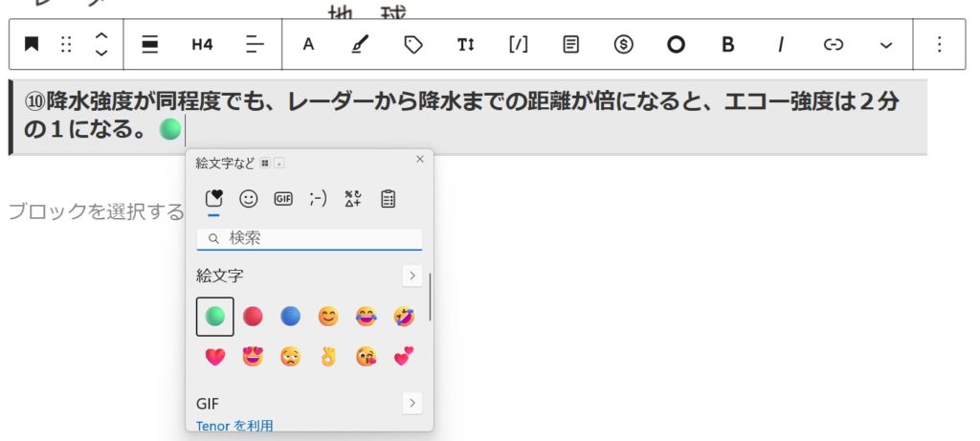Click the tag icon in toolbar
This screenshot has width=980, height=441.
413,44
